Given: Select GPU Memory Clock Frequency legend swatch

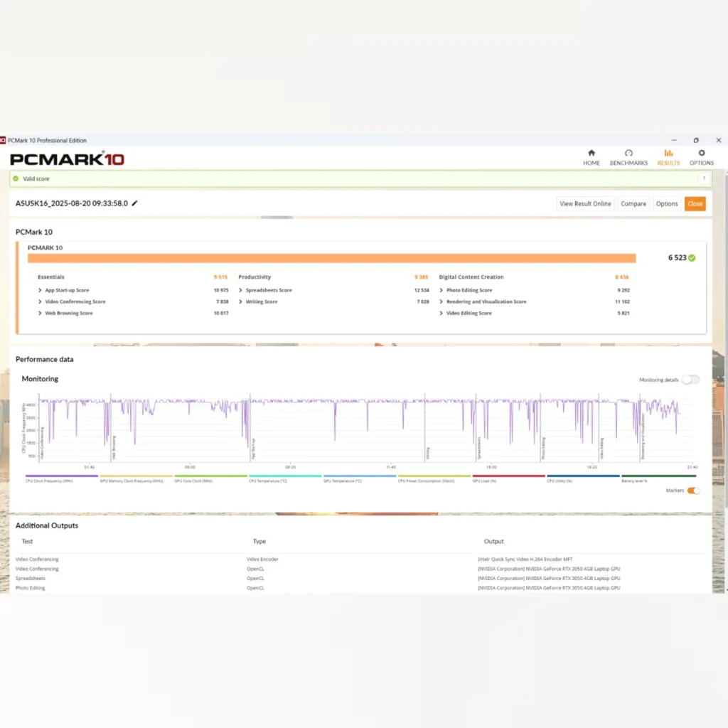Looking at the screenshot, I should click(x=136, y=476).
